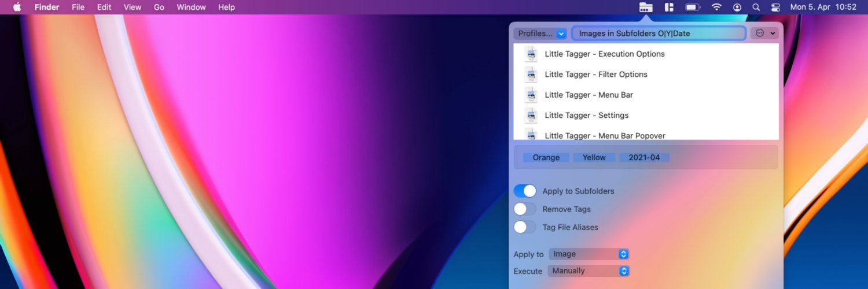Open the Finder menu
868x289 pixels.
tap(47, 7)
